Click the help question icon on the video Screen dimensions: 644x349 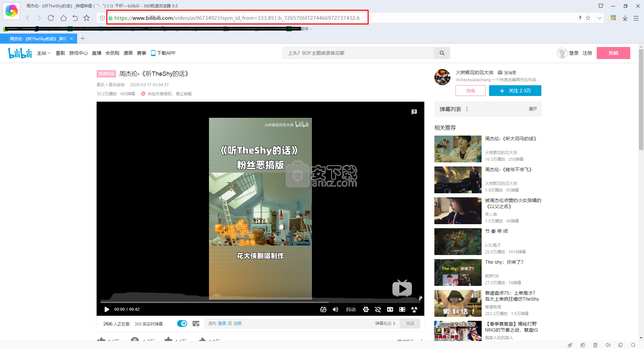tap(414, 112)
